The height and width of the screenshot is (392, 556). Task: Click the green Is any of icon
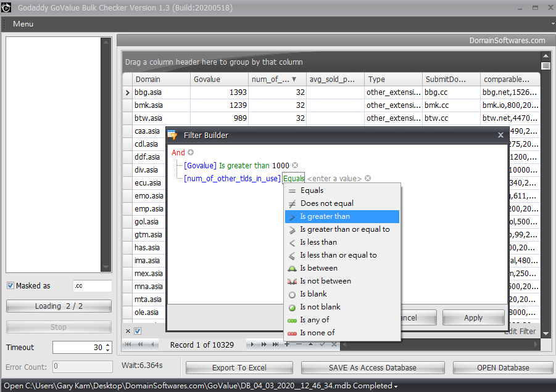point(292,321)
